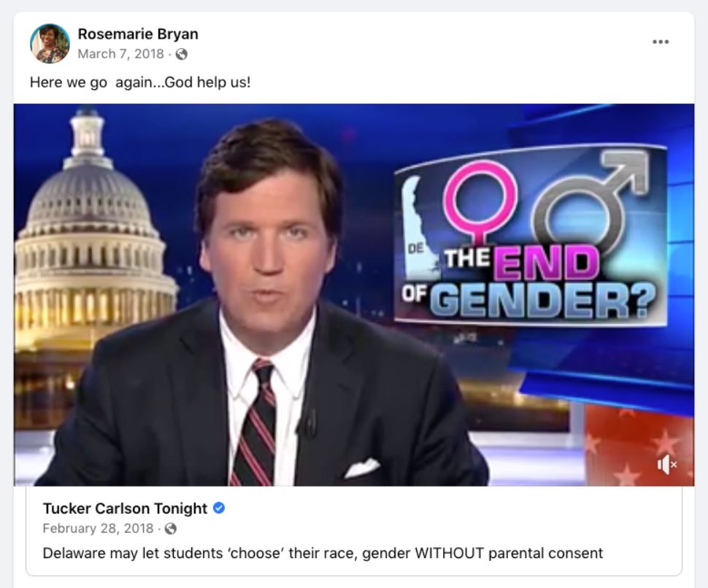The image size is (708, 588).
Task: Click the Delaware video caption text
Action: (323, 553)
